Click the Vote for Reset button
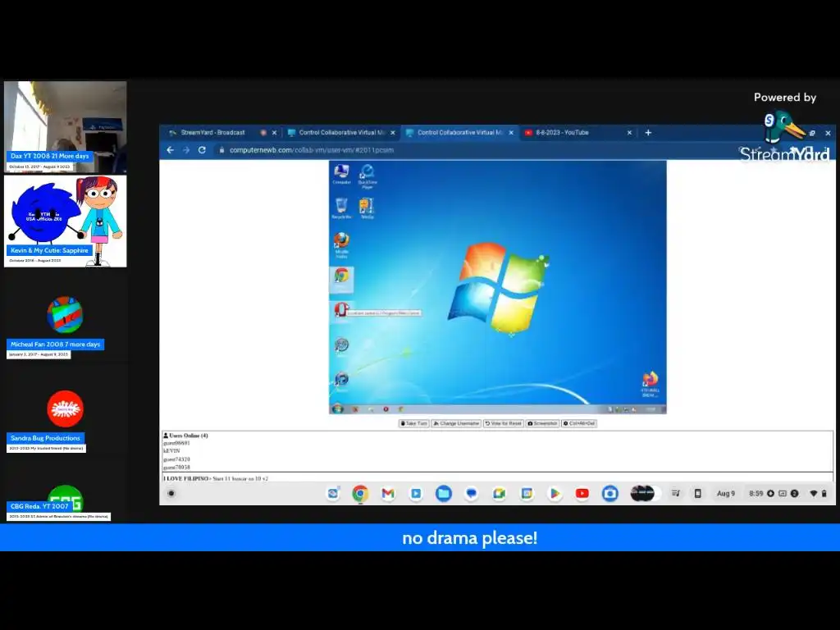This screenshot has width=840, height=630. (x=503, y=423)
